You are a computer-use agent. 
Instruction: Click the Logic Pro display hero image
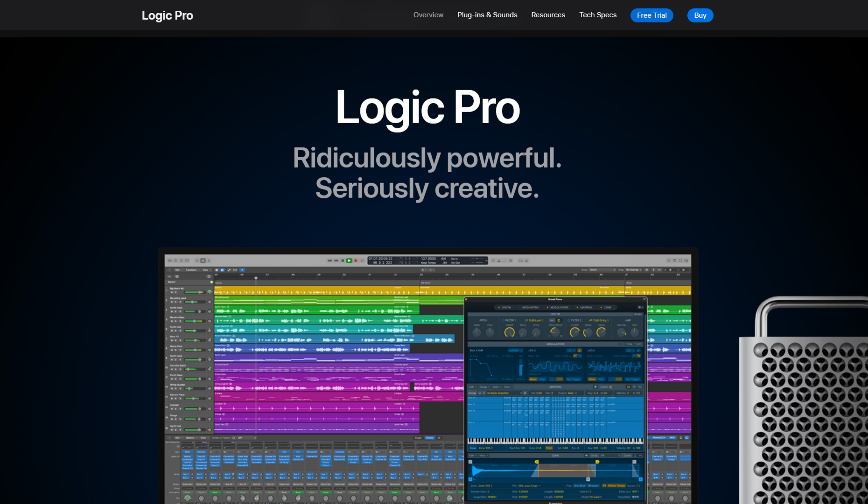(x=428, y=376)
